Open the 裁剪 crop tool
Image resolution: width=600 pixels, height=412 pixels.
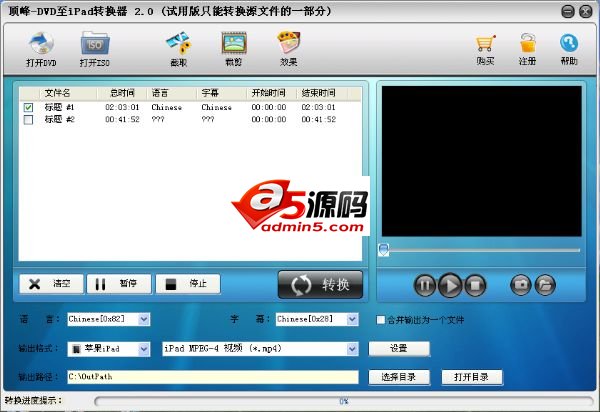click(234, 50)
